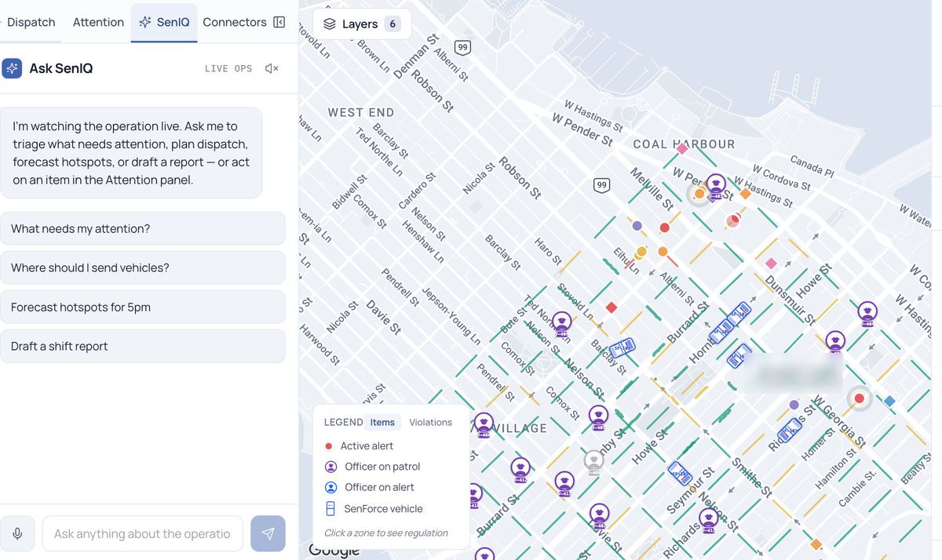The image size is (942, 560).
Task: Collapse the side panel
Action: coord(279,22)
